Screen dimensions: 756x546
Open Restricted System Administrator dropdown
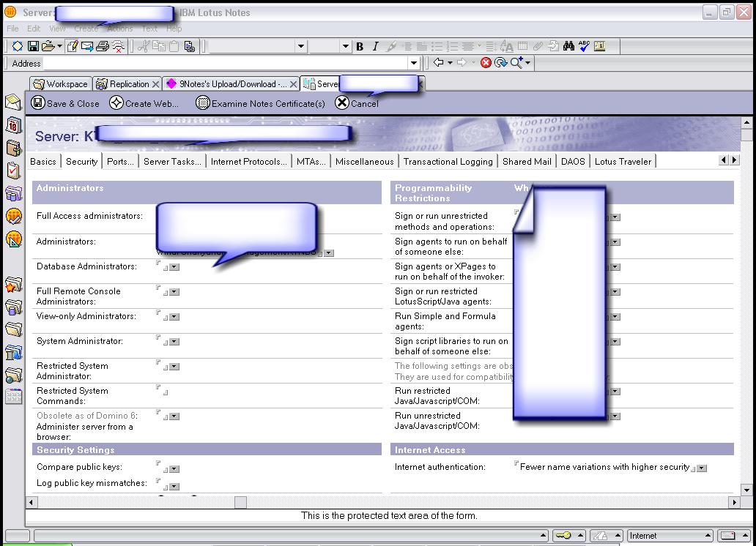[174, 367]
